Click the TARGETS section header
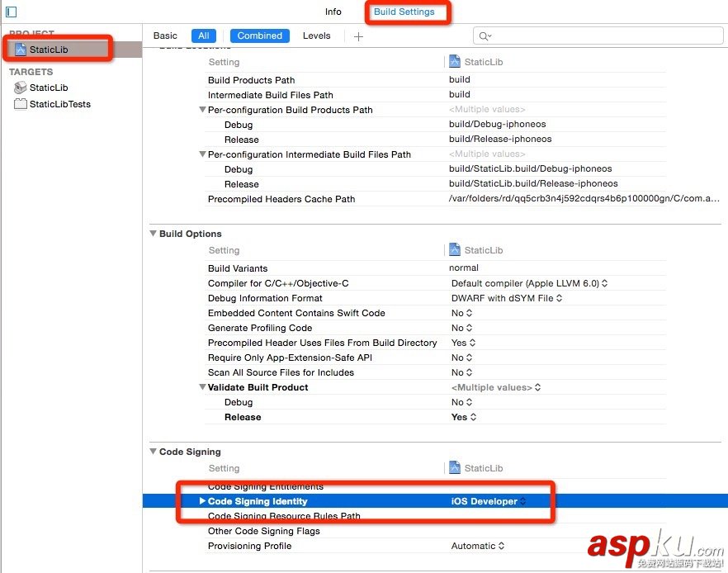 pos(31,72)
